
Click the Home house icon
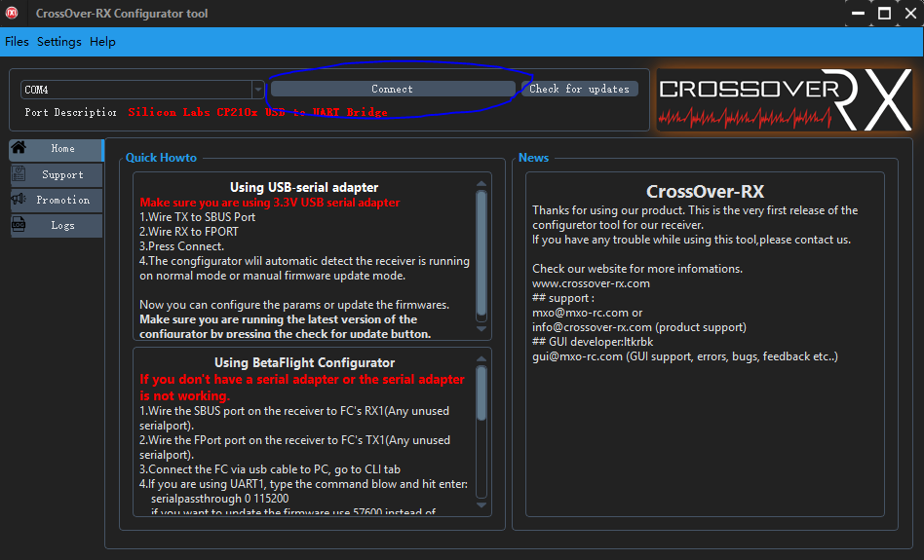tap(19, 147)
